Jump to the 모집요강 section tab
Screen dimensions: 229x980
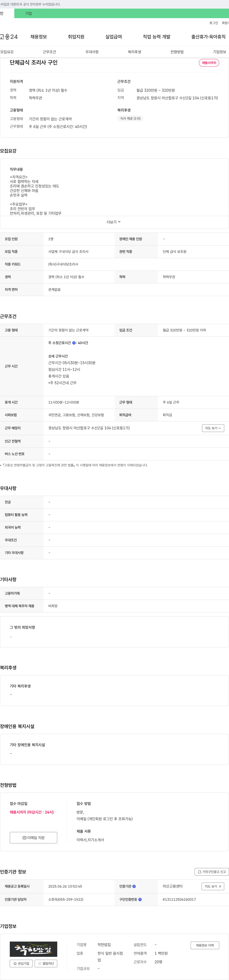coord(7,52)
